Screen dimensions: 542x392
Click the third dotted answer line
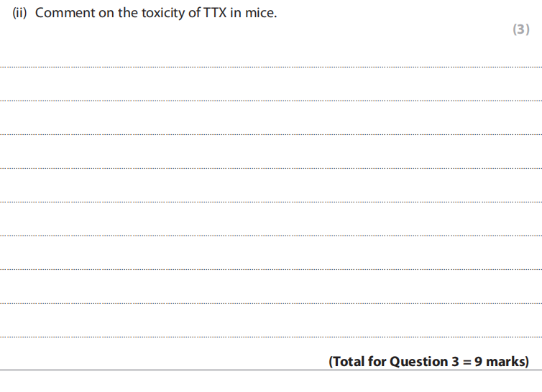271,135
